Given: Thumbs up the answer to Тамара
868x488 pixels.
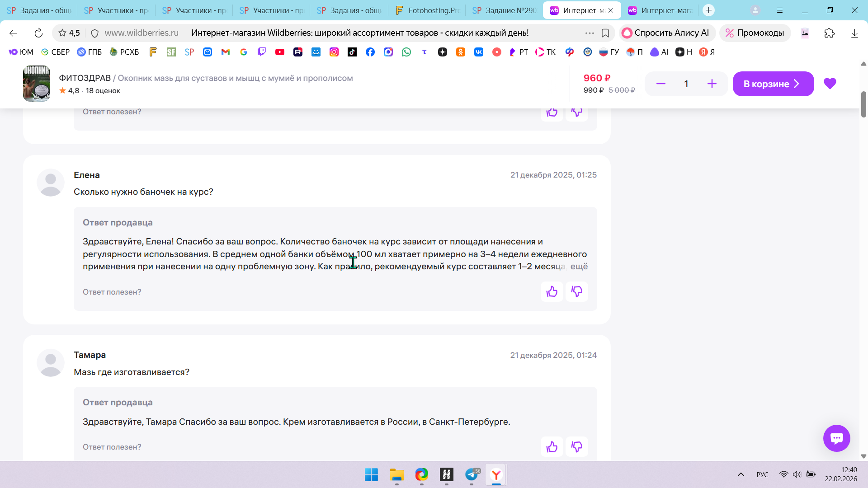Looking at the screenshot, I should (x=552, y=447).
